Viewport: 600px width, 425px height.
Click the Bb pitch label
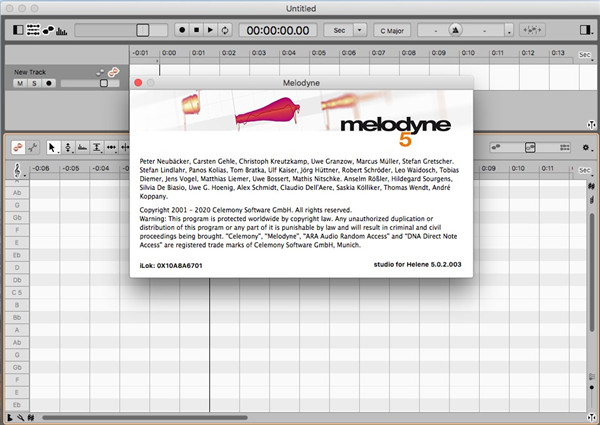(17, 318)
